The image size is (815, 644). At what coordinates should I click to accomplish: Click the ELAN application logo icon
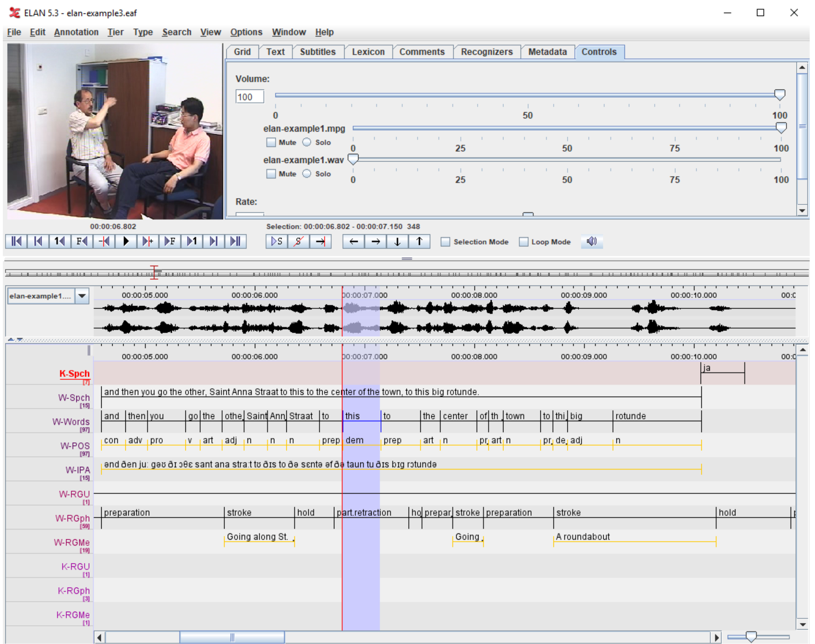14,13
